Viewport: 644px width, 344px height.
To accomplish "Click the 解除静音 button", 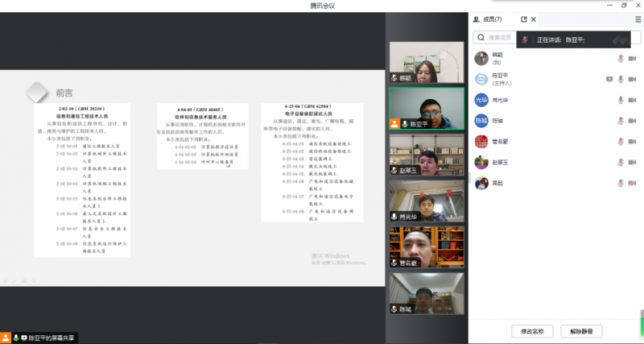I will point(581,331).
